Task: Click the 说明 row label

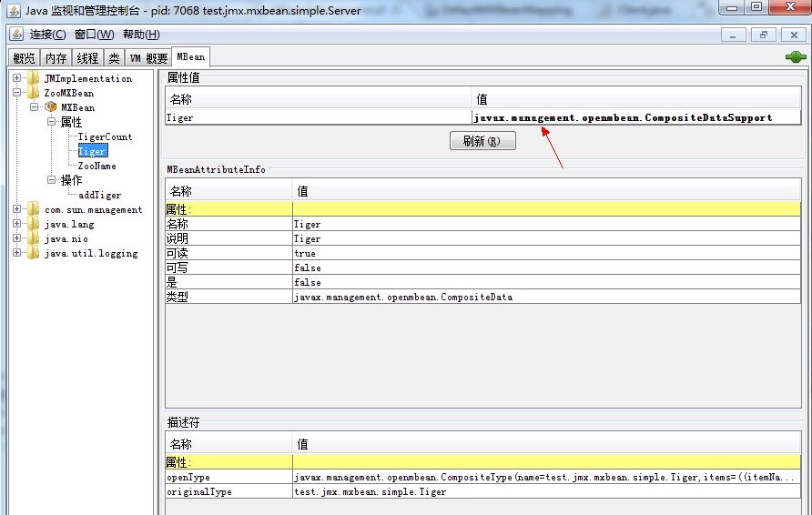Action: pos(228,238)
